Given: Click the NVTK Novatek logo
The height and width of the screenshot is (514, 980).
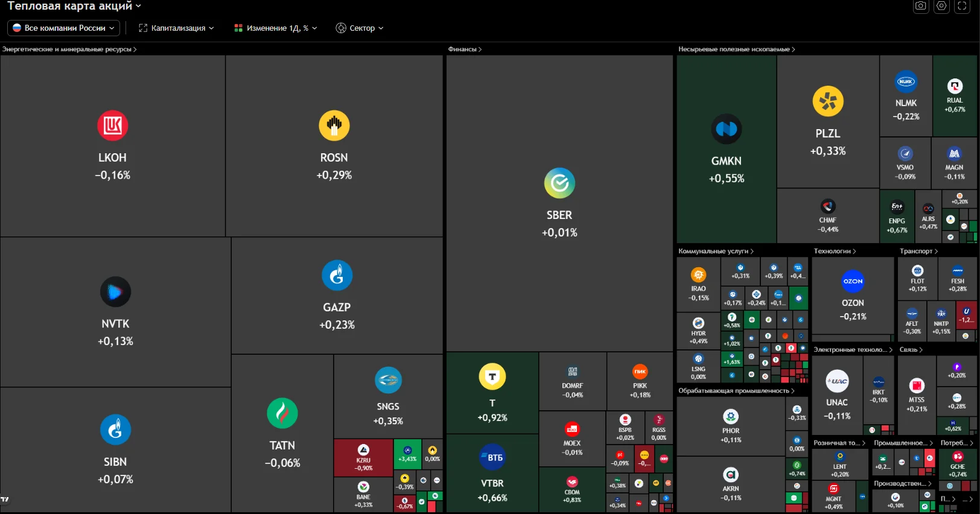Looking at the screenshot, I should click(x=115, y=292).
